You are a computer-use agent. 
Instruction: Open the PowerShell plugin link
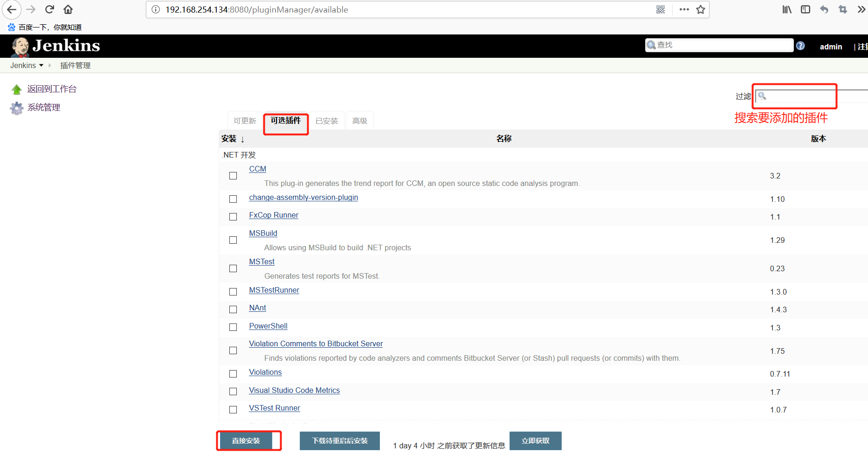click(x=268, y=326)
